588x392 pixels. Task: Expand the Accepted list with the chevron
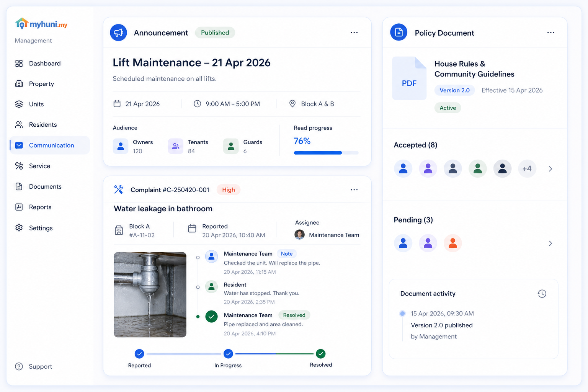click(x=550, y=169)
